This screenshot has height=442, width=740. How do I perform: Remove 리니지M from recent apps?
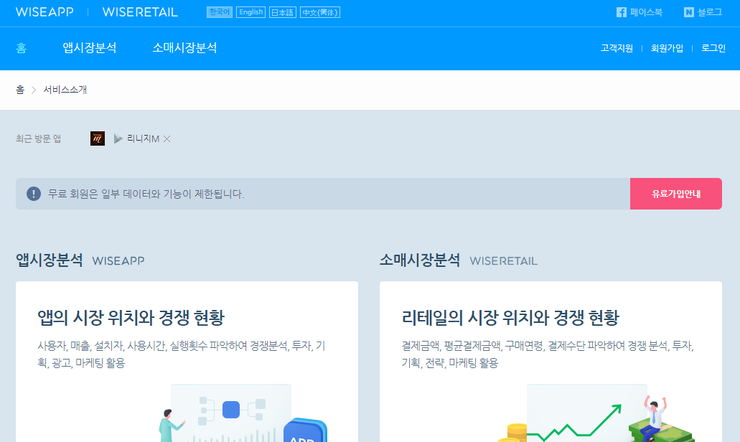pyautogui.click(x=167, y=139)
